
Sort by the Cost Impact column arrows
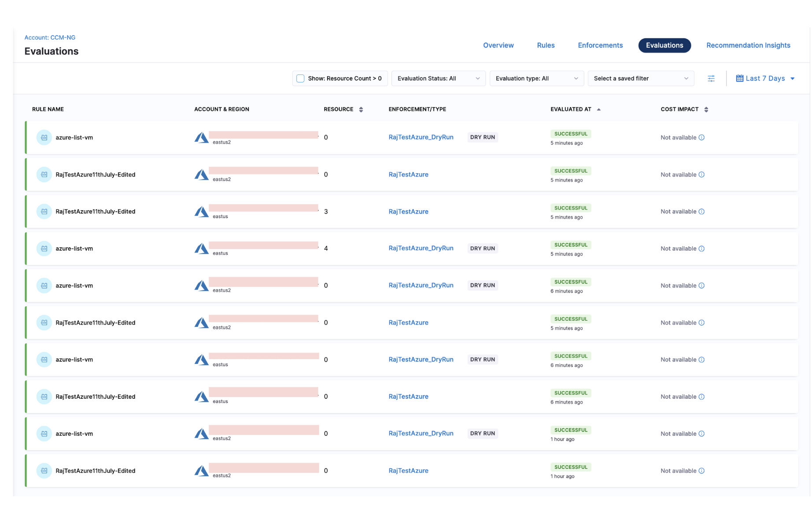tap(706, 110)
